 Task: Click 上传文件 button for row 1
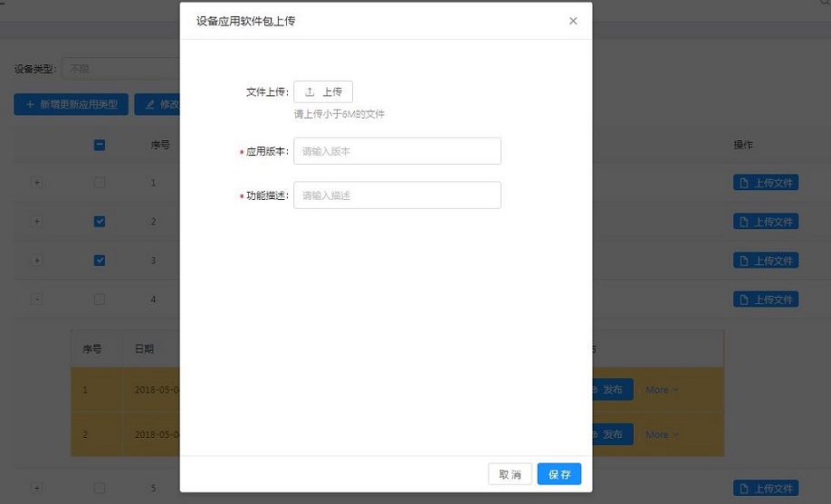coord(766,183)
